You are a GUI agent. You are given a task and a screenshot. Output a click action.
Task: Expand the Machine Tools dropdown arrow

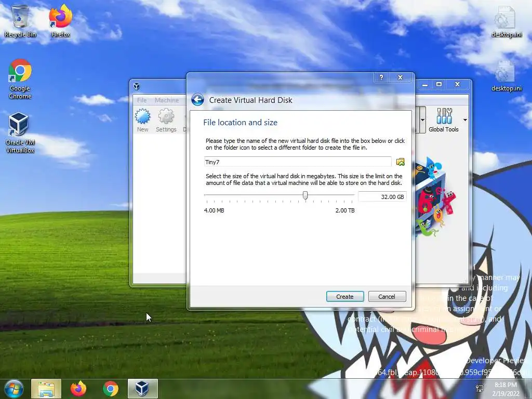[422, 120]
